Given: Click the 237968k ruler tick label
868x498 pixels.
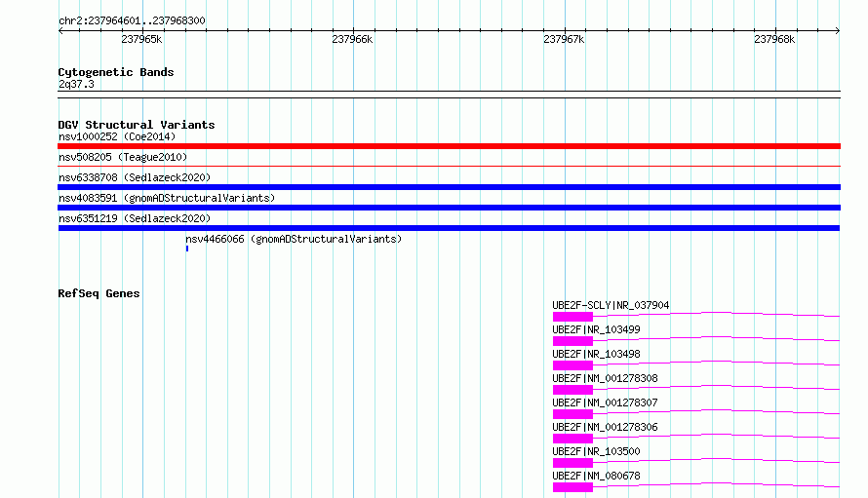Looking at the screenshot, I should click(x=774, y=39).
